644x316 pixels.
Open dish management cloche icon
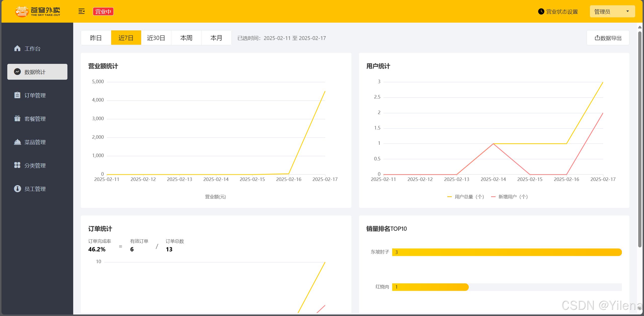click(17, 142)
